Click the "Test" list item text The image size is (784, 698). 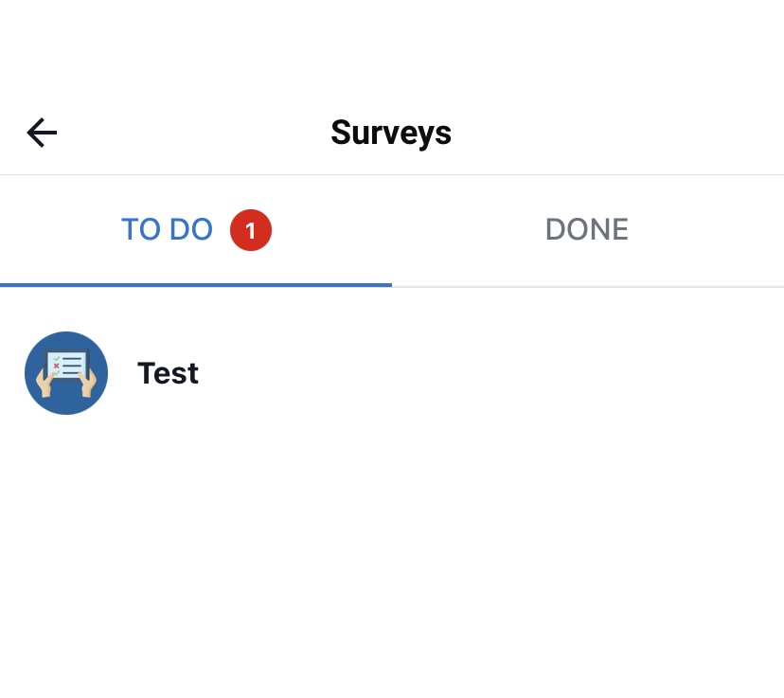[x=168, y=373]
